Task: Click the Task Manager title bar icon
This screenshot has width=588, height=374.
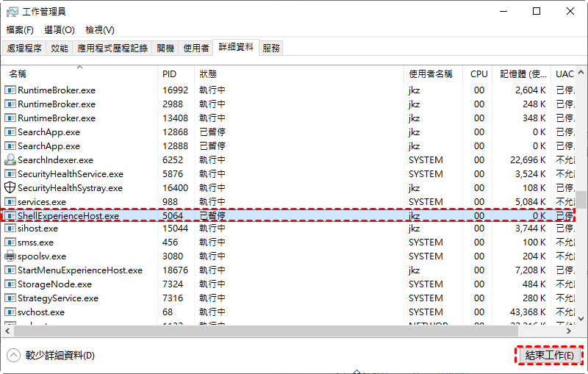Action: (12, 12)
